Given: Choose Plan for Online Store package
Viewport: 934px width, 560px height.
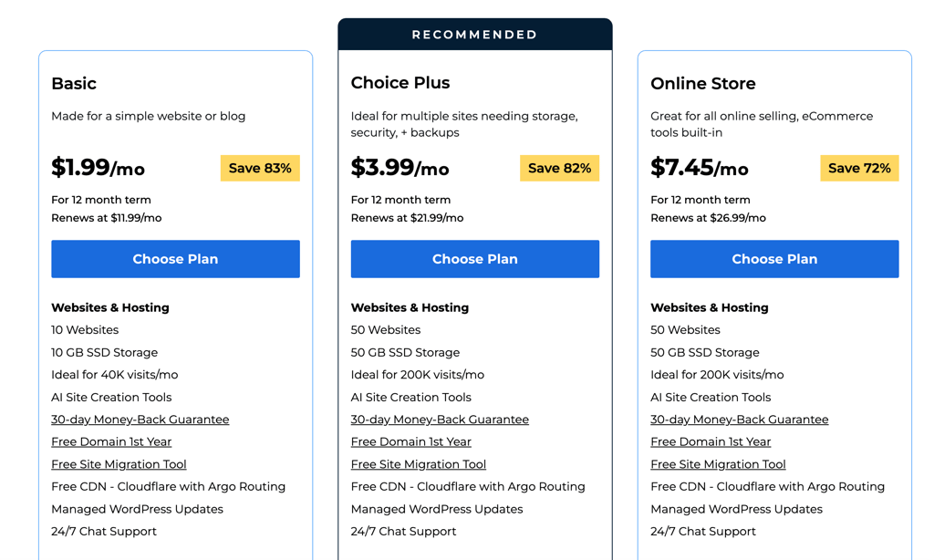Looking at the screenshot, I should (x=774, y=258).
